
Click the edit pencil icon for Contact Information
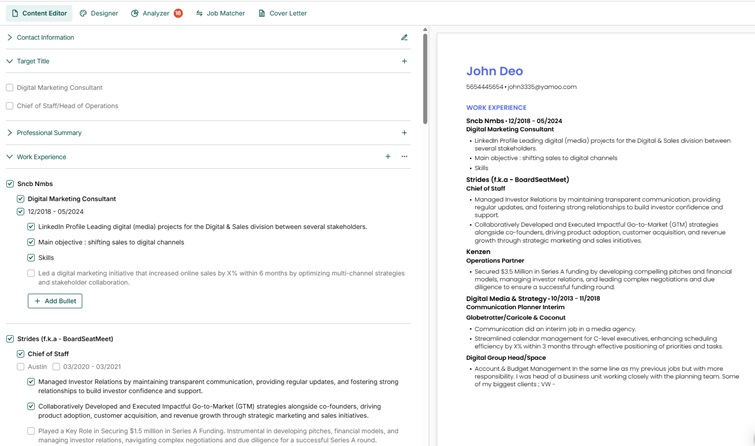pos(404,38)
